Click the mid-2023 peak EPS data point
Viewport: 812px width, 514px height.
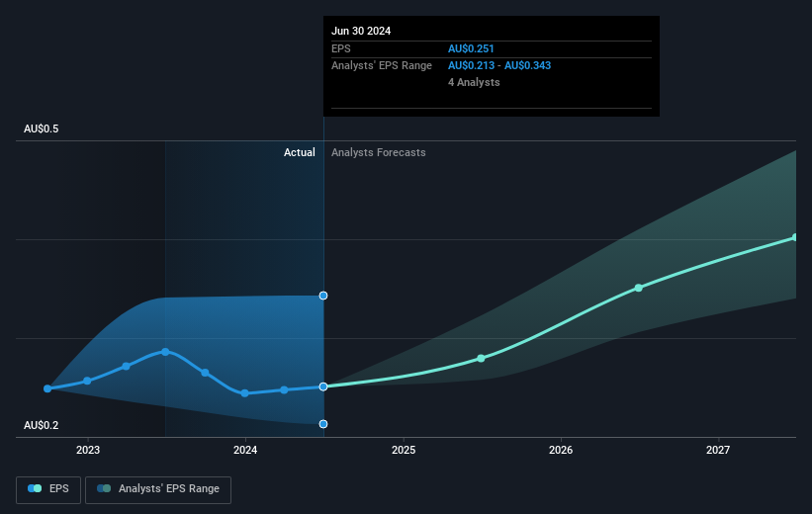pyautogui.click(x=165, y=352)
